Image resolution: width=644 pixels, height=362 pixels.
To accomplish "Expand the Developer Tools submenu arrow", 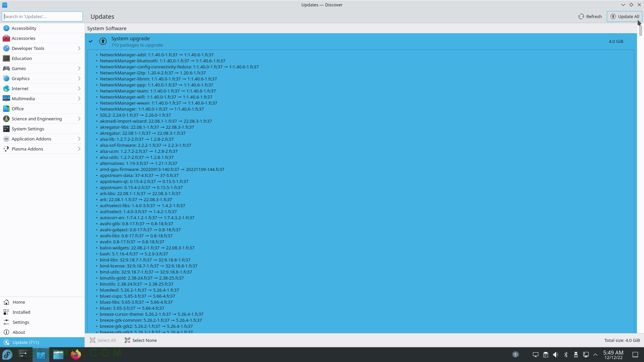I will 79,48.
